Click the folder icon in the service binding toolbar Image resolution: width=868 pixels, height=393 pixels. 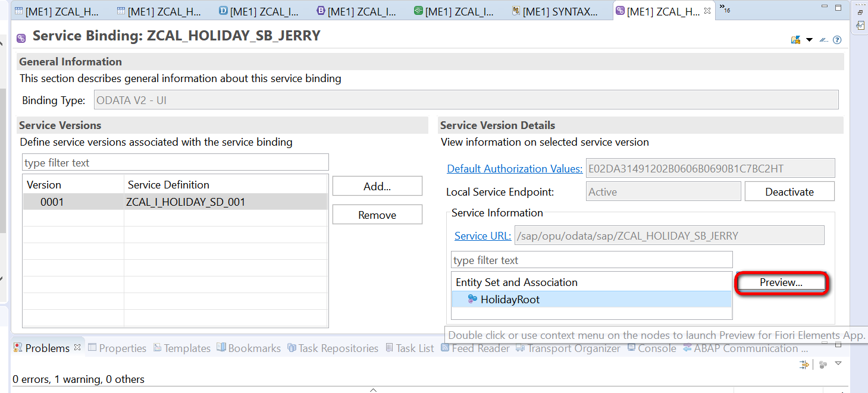pos(795,40)
